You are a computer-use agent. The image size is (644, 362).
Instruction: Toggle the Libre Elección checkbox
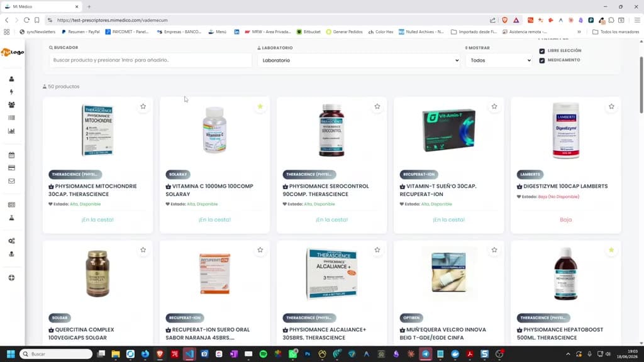click(541, 51)
